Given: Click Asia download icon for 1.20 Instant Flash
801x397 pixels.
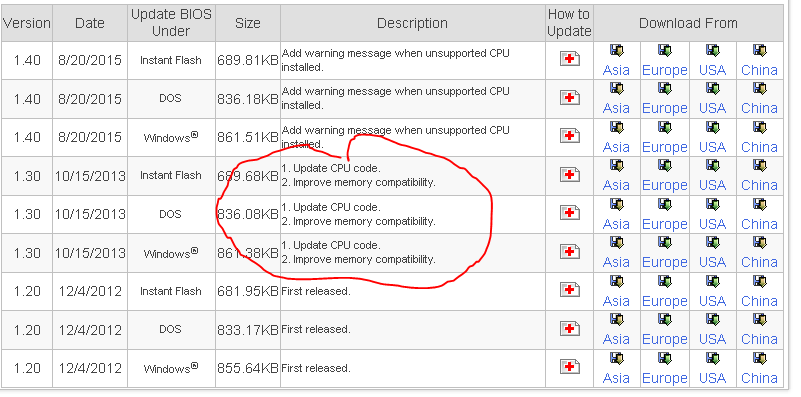Looking at the screenshot, I should coord(616,281).
